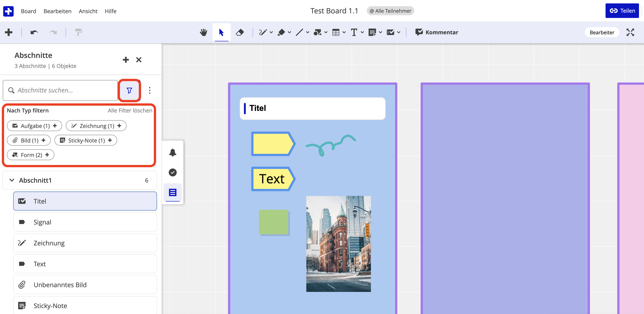This screenshot has height=314, width=644.
Task: Select the Signal list item
Action: tap(85, 222)
